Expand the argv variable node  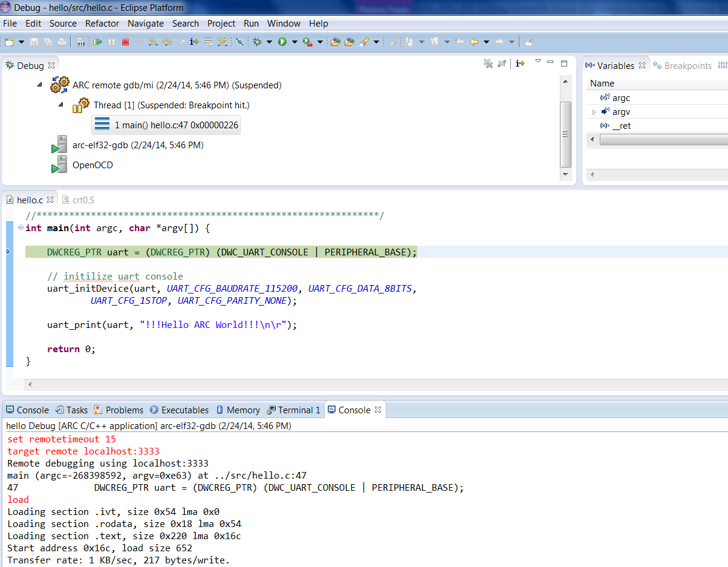[x=594, y=112]
